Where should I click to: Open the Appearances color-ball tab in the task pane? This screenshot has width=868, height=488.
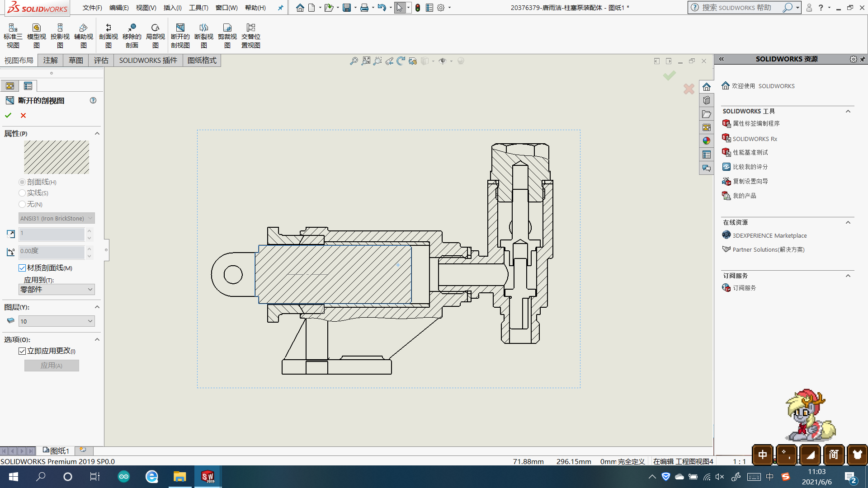tap(707, 141)
